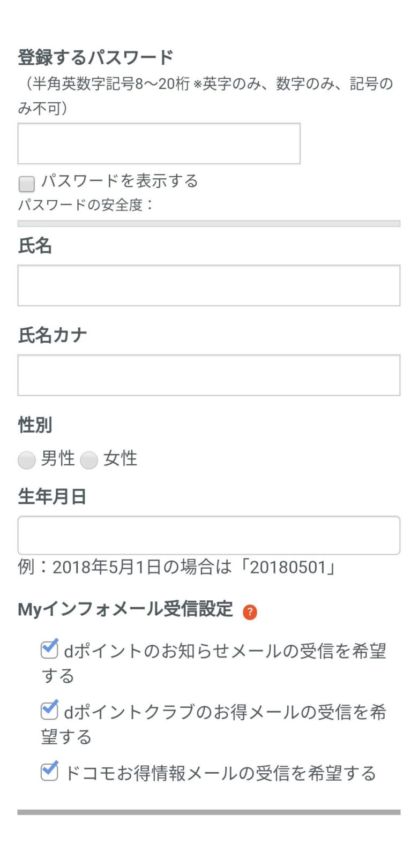The width and height of the screenshot is (418, 868).
Task: Open the Myインフォメール help question-mark icon
Action: click(x=250, y=612)
